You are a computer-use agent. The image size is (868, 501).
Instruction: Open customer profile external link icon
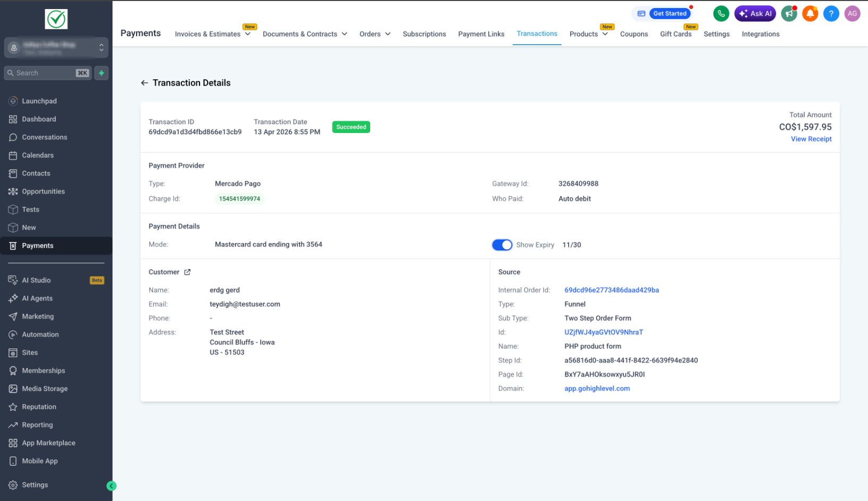click(187, 272)
